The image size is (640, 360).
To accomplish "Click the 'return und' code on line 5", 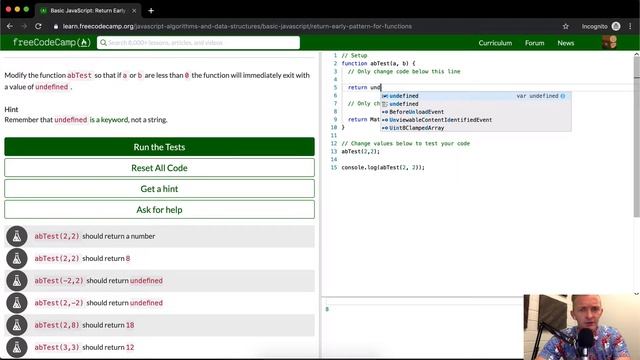I will point(364,87).
